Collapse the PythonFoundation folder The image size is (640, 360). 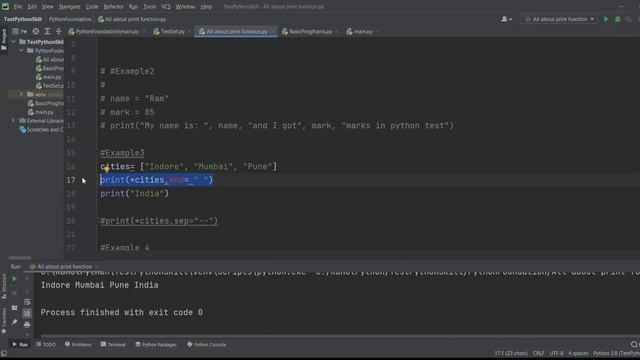click(21, 51)
